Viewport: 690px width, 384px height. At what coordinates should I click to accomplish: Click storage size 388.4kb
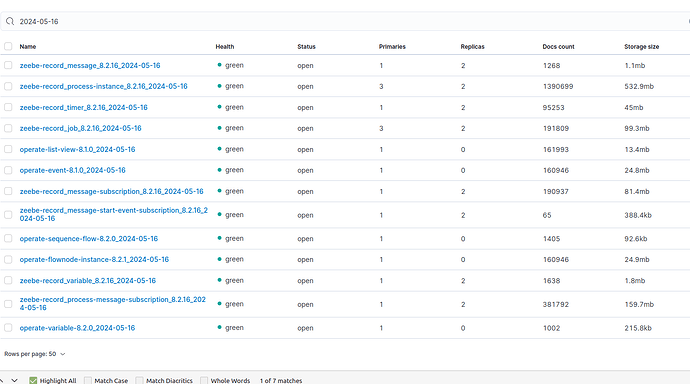pyautogui.click(x=638, y=216)
